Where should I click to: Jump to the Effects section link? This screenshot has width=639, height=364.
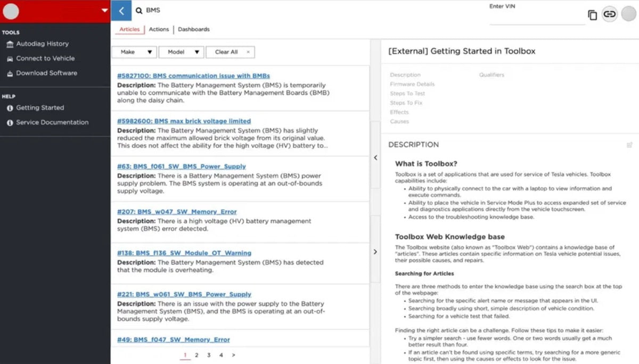click(x=399, y=112)
